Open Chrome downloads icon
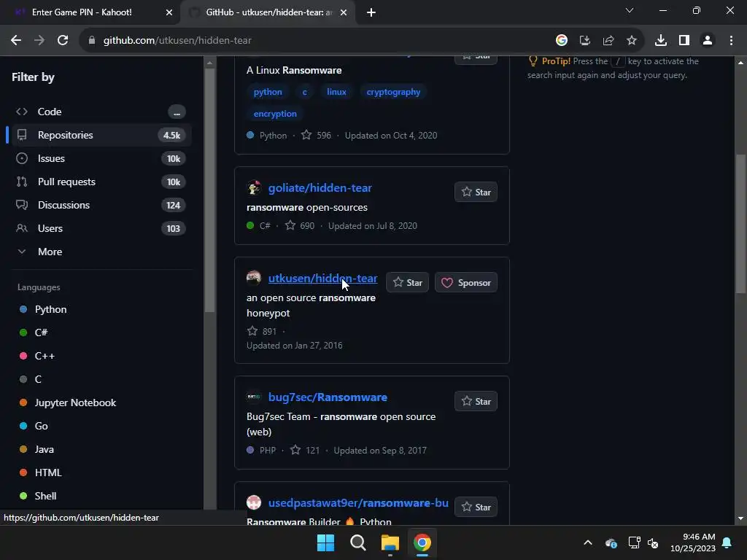This screenshot has height=560, width=747. (x=661, y=41)
